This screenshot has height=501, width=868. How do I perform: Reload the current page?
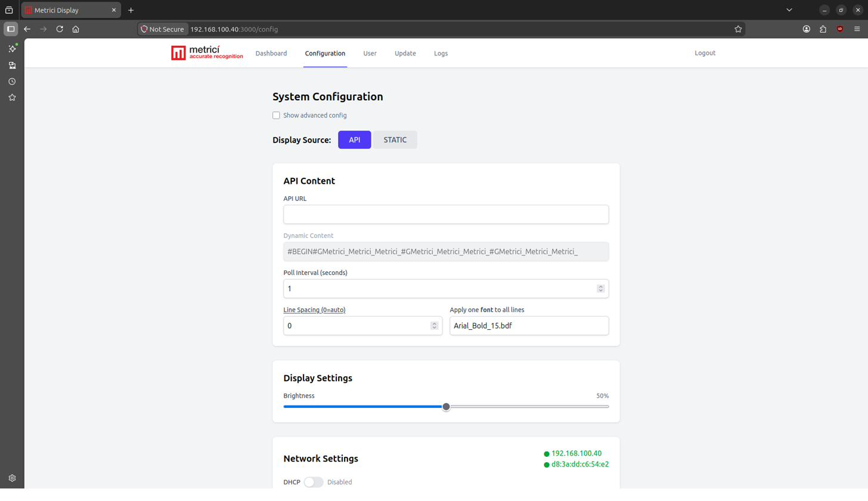60,29
